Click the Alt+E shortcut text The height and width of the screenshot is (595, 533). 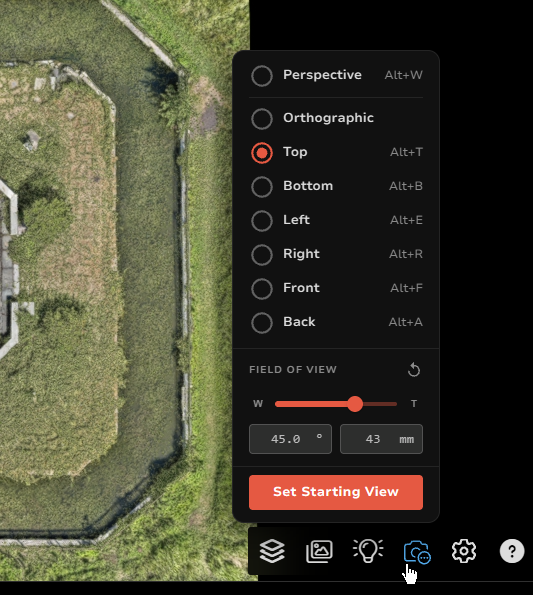[406, 220]
